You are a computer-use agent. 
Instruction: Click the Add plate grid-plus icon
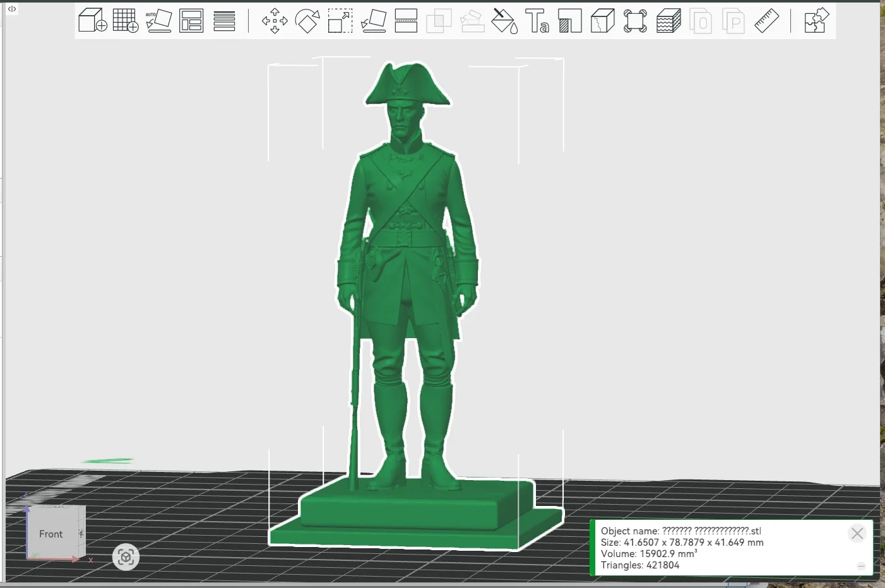pos(126,21)
